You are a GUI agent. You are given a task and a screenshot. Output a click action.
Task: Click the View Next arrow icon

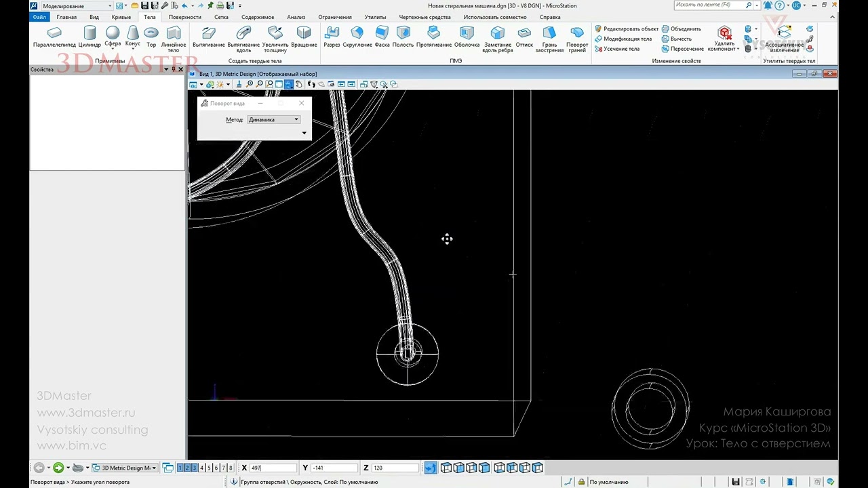pos(351,84)
